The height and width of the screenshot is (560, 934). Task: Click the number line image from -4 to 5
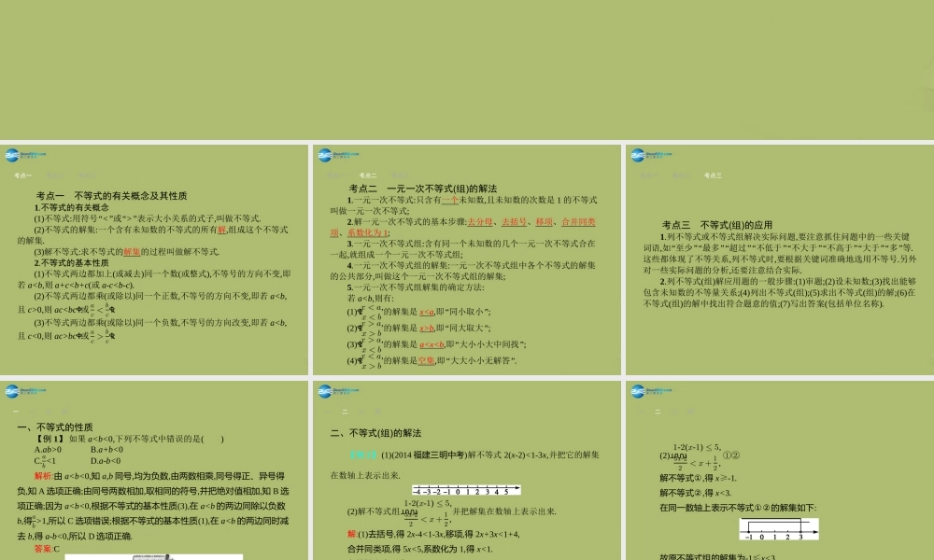[x=466, y=490]
